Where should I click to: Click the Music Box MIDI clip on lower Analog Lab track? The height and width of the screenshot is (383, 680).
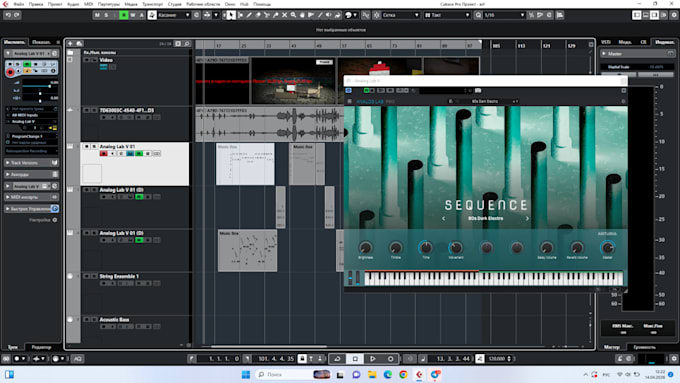tap(248, 251)
